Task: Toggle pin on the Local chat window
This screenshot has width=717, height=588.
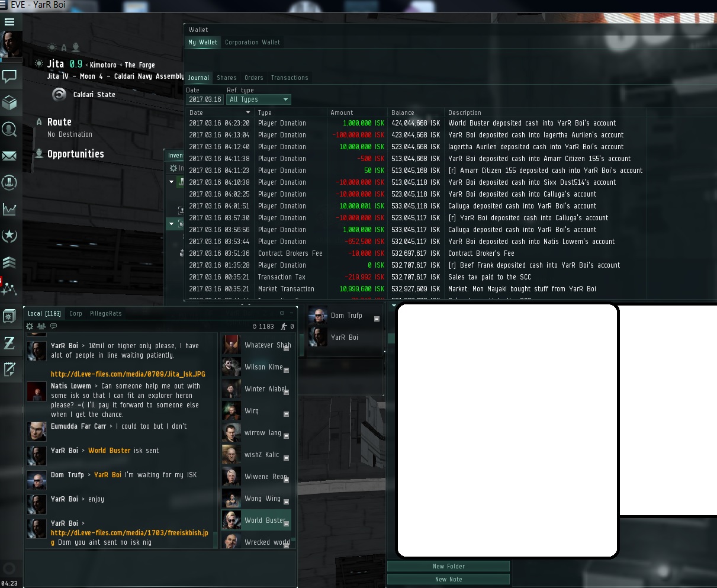Action: coord(282,313)
